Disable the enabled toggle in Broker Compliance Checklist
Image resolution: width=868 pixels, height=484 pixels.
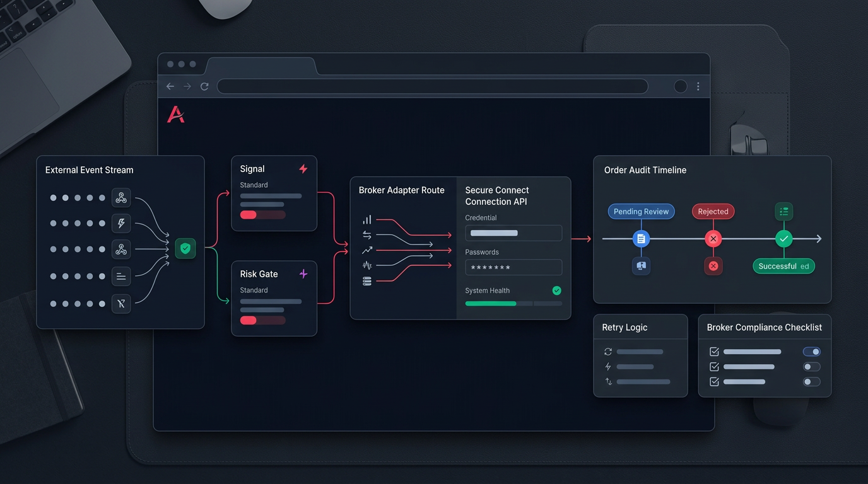pyautogui.click(x=812, y=352)
